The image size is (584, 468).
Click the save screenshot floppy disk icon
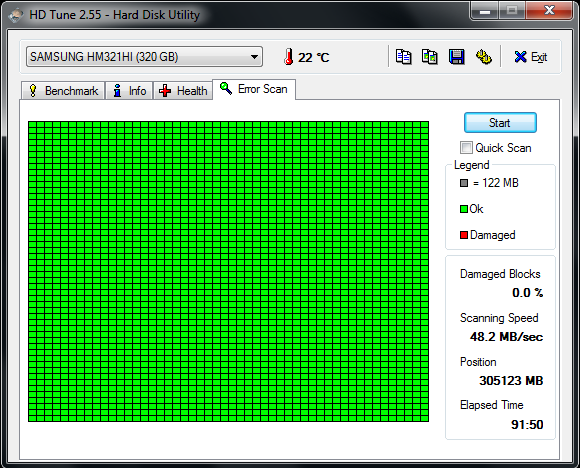(456, 57)
